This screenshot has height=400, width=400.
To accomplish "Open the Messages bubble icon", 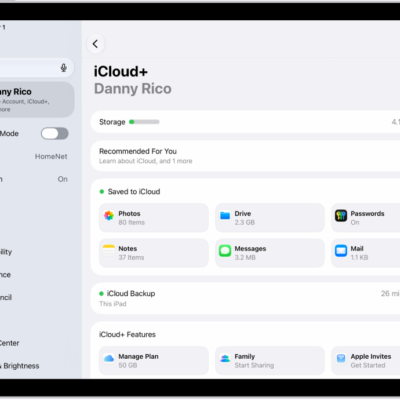I will (225, 251).
